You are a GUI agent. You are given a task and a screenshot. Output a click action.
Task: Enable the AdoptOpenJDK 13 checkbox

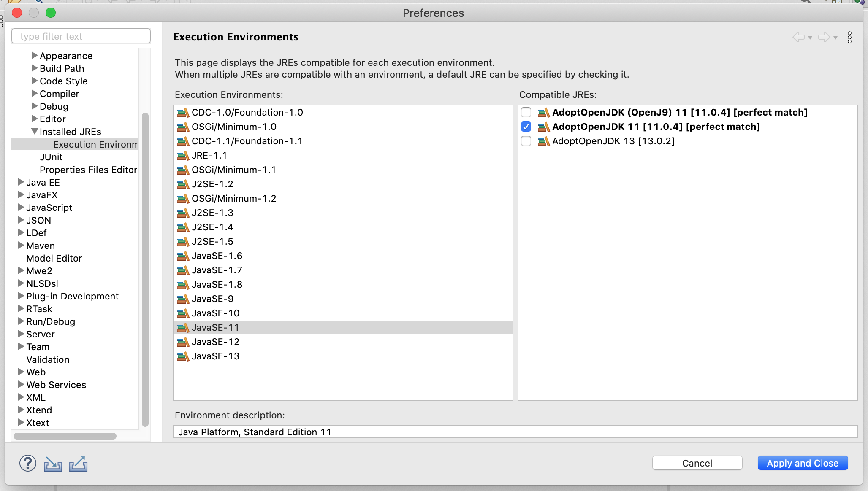pyautogui.click(x=526, y=141)
